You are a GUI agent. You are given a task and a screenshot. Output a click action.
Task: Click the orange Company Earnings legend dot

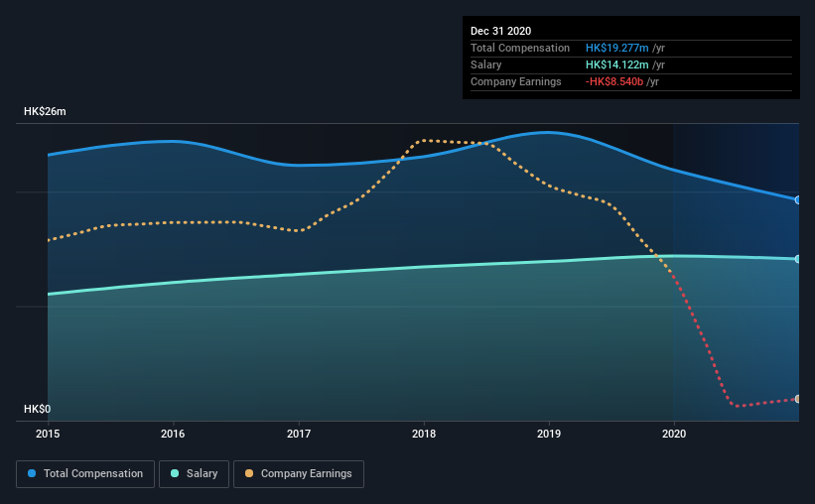pyautogui.click(x=249, y=473)
